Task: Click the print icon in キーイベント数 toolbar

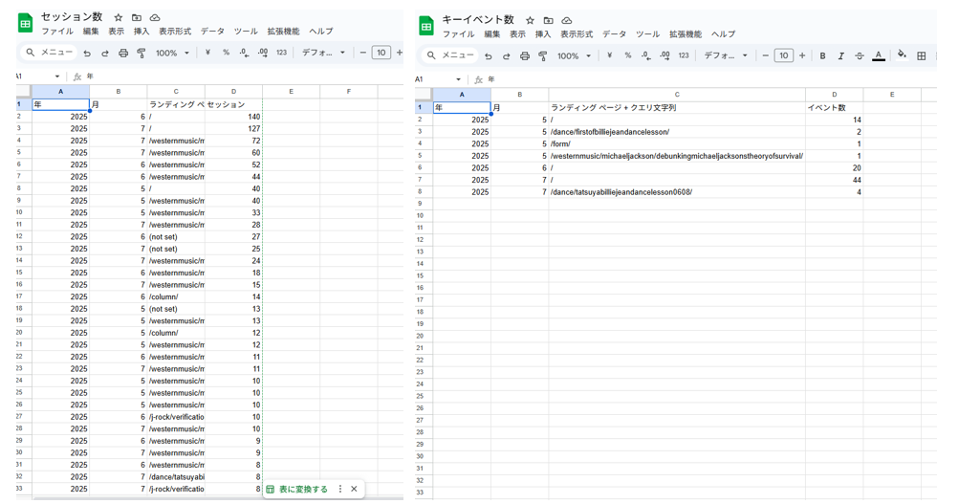Action: (x=525, y=56)
